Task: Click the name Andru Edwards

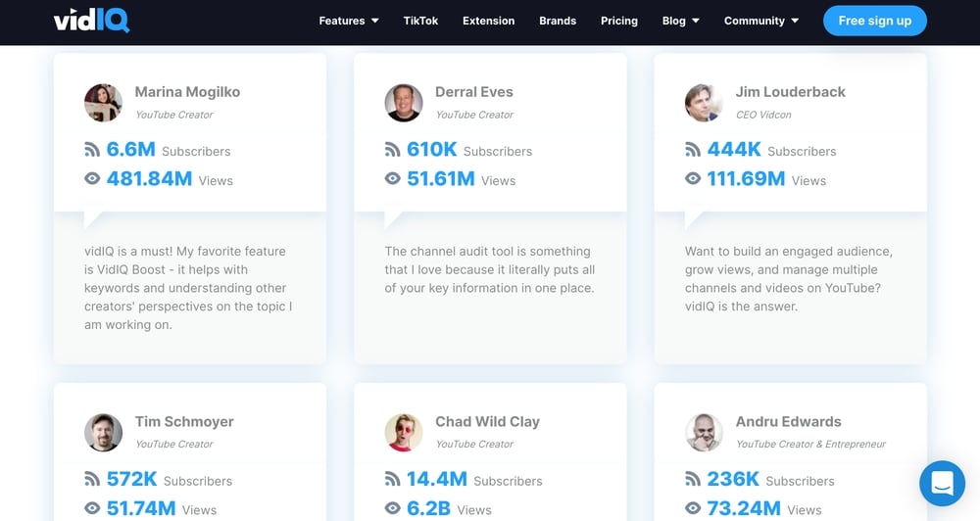Action: [x=789, y=422]
